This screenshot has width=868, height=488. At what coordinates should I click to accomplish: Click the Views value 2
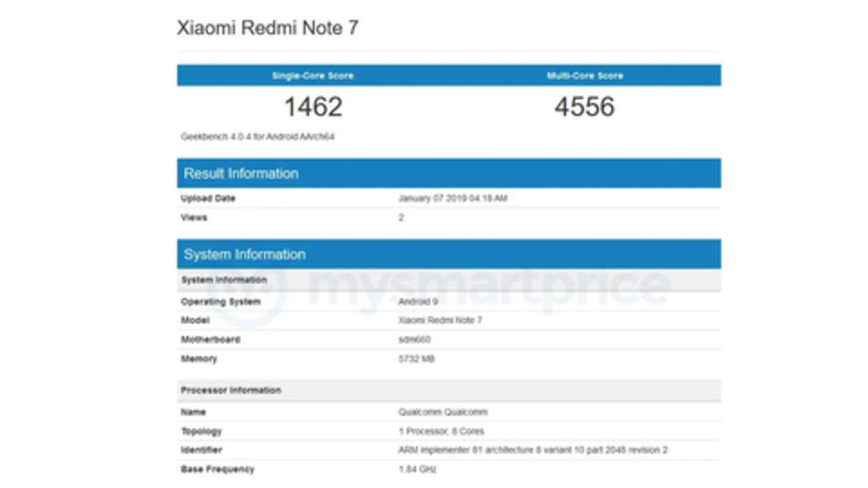coord(401,217)
